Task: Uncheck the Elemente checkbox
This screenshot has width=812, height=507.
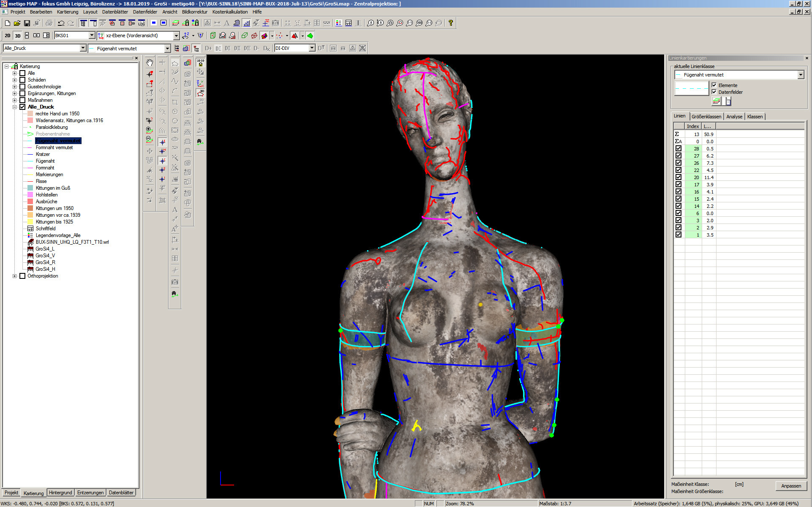Action: tap(714, 85)
